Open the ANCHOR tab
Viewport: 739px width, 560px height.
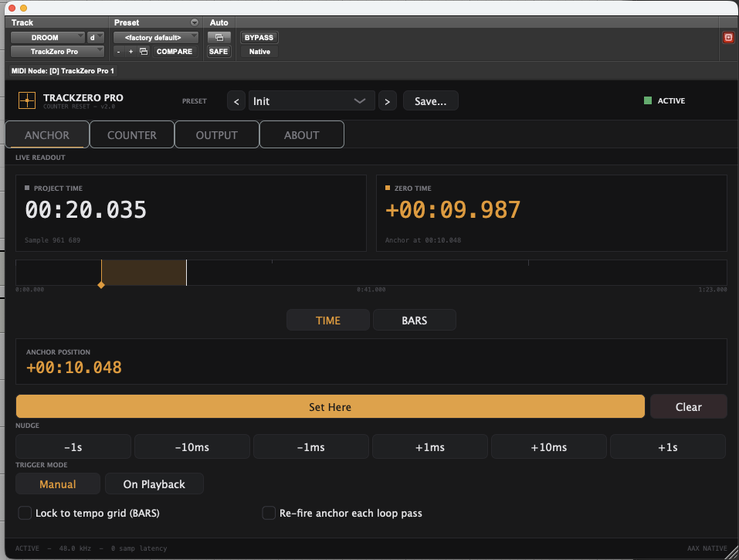pos(47,135)
